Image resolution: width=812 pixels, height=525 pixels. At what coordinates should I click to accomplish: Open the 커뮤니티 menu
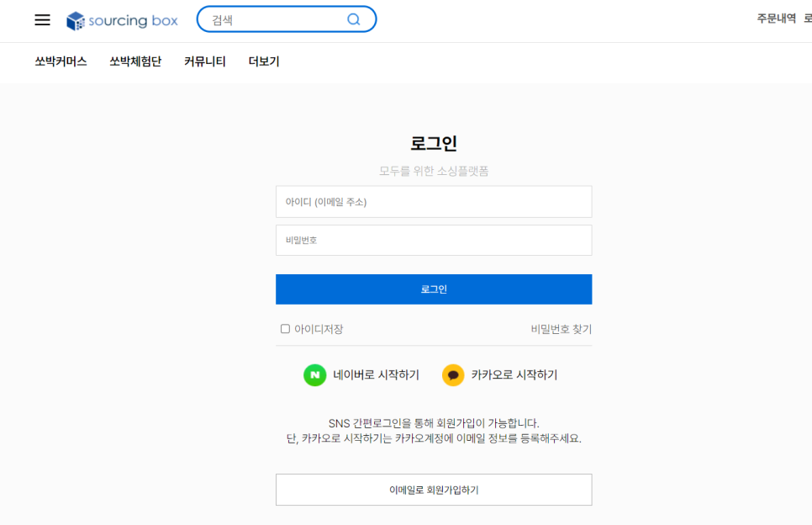coord(204,61)
